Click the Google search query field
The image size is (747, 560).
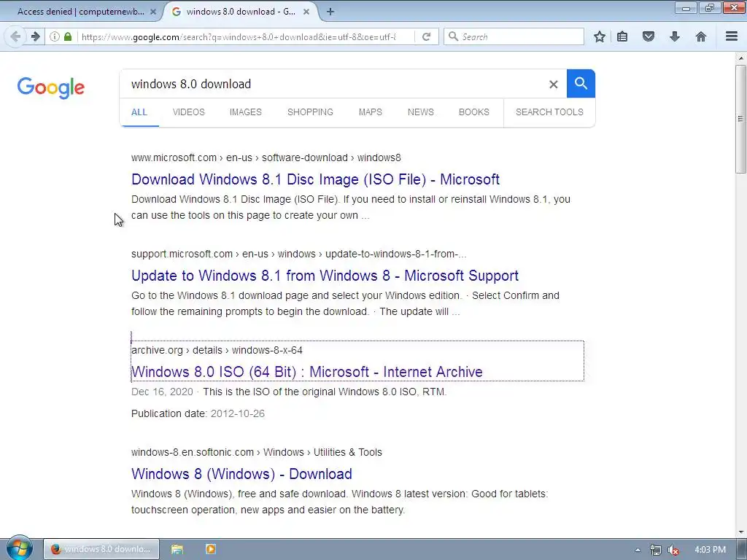[x=333, y=85]
